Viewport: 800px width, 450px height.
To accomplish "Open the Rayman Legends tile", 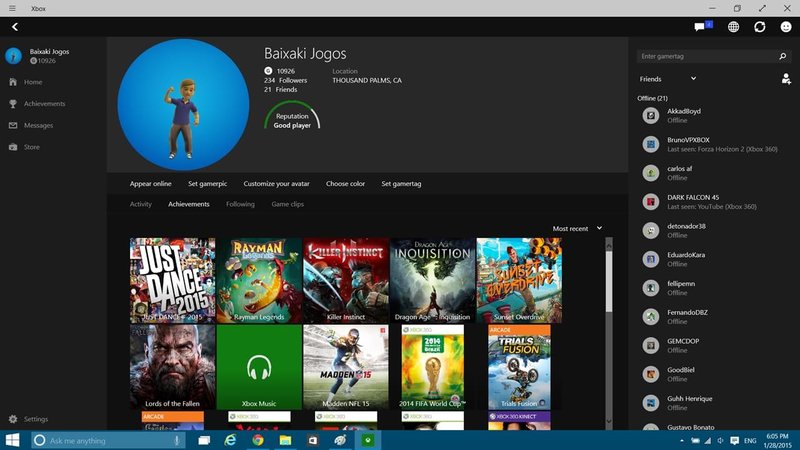I will [x=259, y=281].
